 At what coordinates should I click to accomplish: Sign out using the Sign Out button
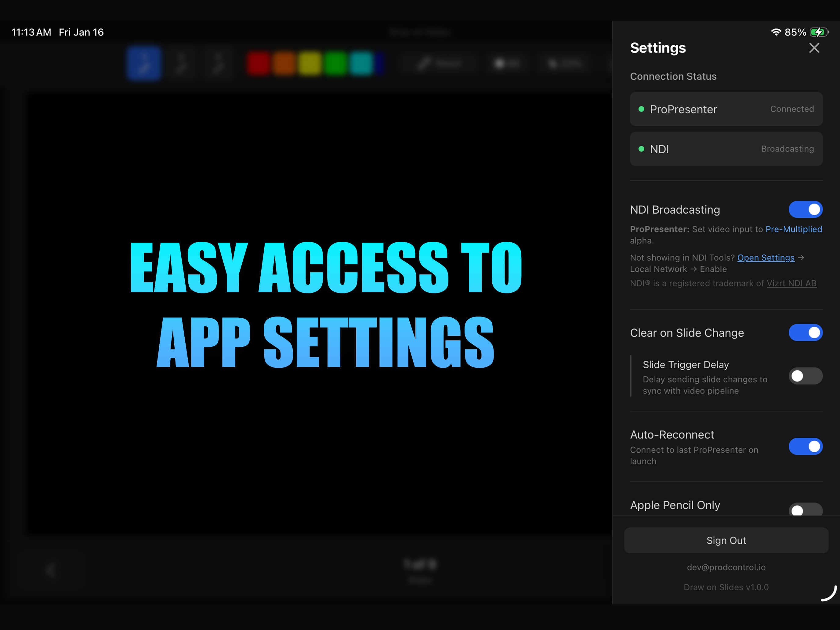(726, 540)
